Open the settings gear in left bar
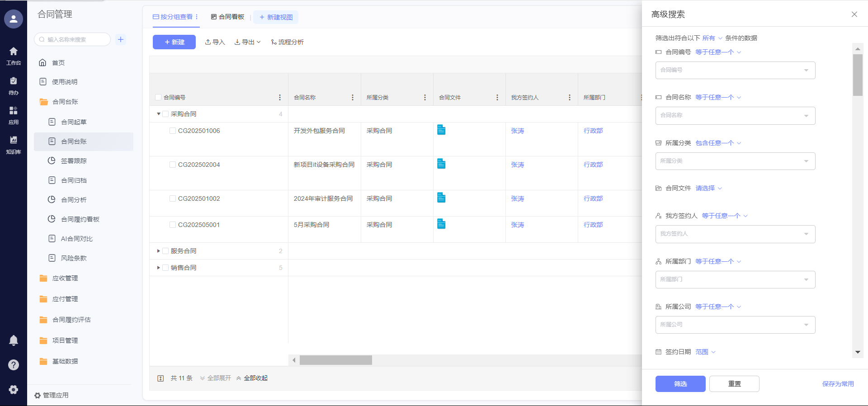Screen dimensions: 868x406 (14, 389)
